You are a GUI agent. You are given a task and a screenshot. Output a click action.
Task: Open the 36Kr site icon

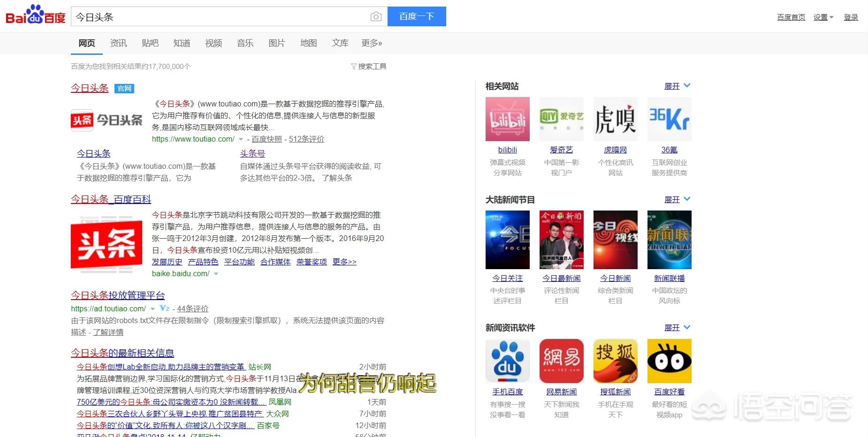point(669,119)
